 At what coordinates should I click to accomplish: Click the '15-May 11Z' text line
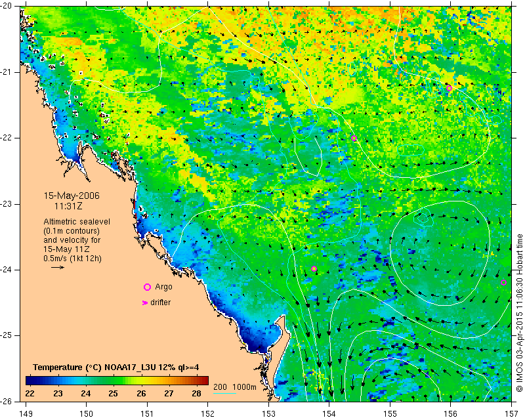(x=66, y=249)
